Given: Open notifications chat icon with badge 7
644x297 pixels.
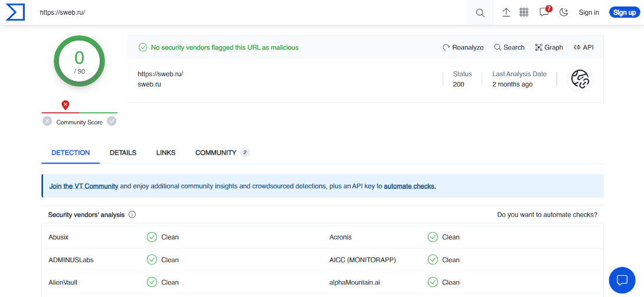Looking at the screenshot, I should coord(545,12).
